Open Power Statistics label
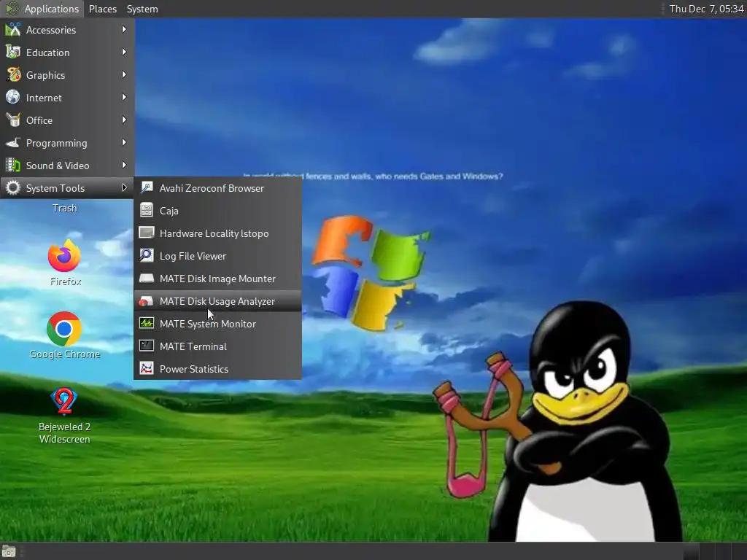The width and height of the screenshot is (747, 560). (194, 369)
